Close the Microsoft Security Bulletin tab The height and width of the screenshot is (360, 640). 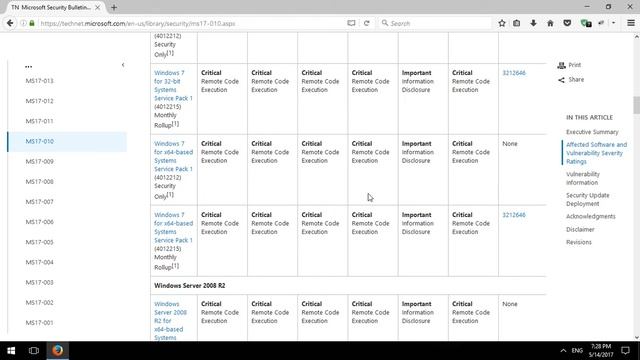pyautogui.click(x=98, y=7)
